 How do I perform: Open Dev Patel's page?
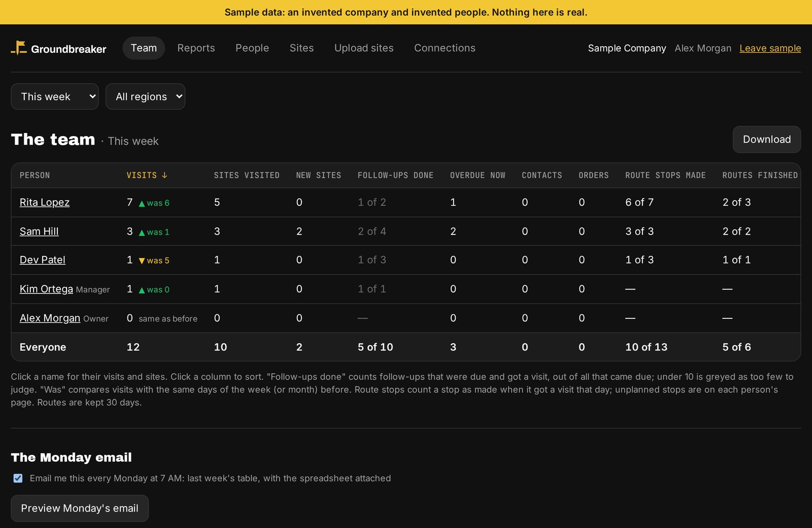(43, 259)
